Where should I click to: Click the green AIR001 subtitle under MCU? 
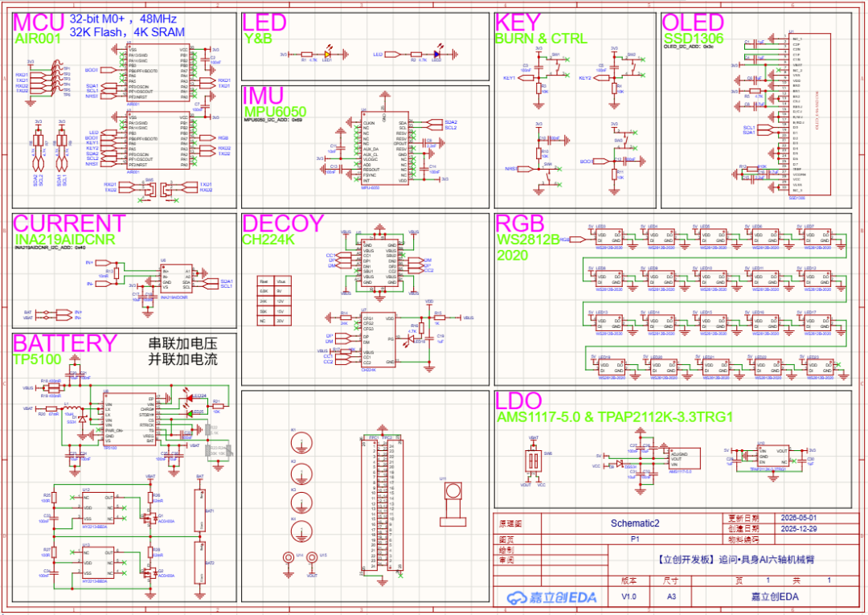[38, 39]
